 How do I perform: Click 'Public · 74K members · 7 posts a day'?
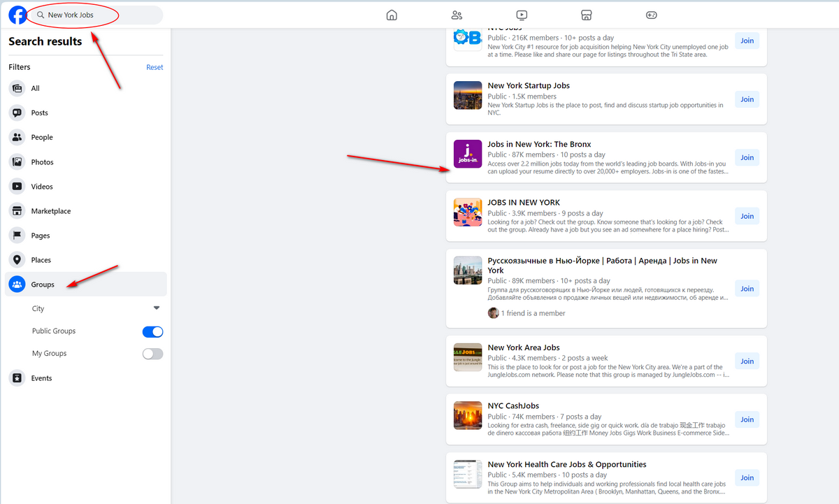(x=545, y=417)
